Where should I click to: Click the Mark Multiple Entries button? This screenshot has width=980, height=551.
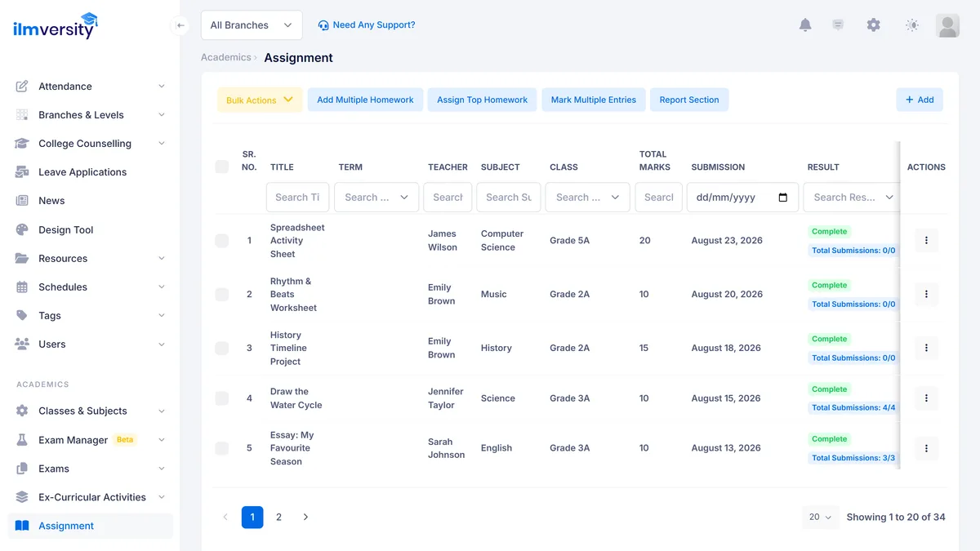pos(593,100)
